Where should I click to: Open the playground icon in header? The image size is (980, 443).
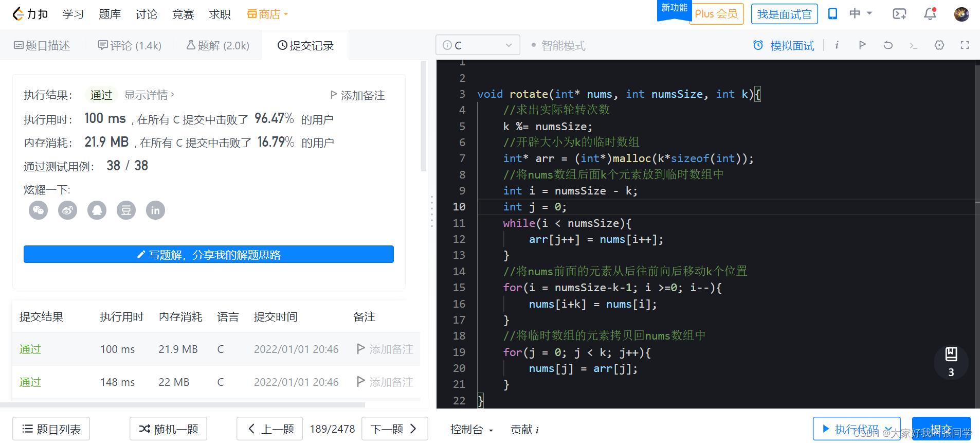[899, 14]
